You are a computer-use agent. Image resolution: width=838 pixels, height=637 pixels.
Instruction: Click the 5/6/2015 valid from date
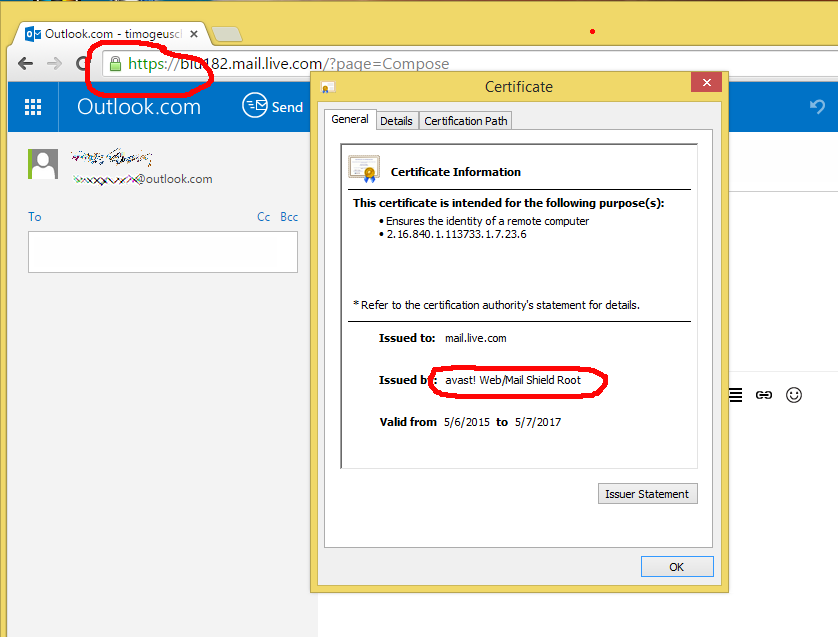pyautogui.click(x=467, y=422)
